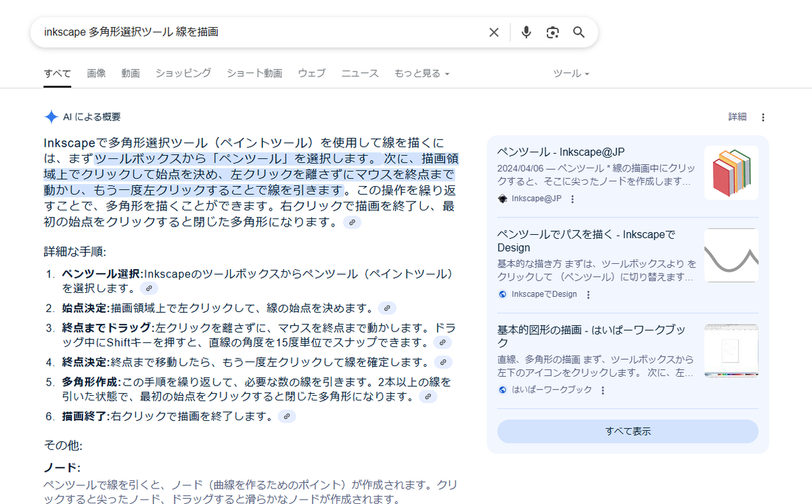Click the はいぱーワークブック site favicon
This screenshot has height=504, width=812.
[503, 390]
